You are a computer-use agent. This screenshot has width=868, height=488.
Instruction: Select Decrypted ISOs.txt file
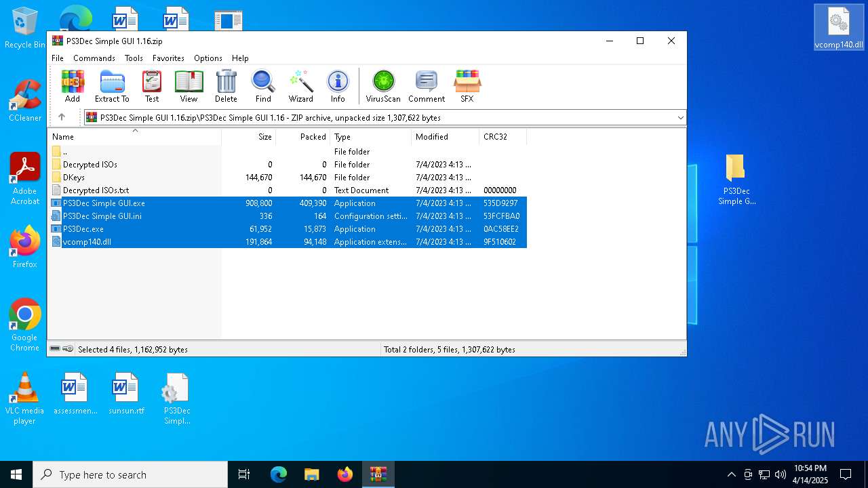288,190
